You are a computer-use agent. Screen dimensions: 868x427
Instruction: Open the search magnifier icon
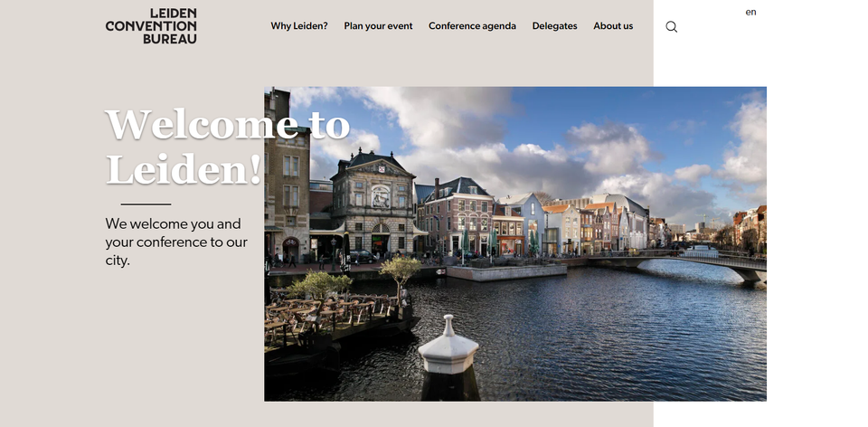pyautogui.click(x=671, y=27)
